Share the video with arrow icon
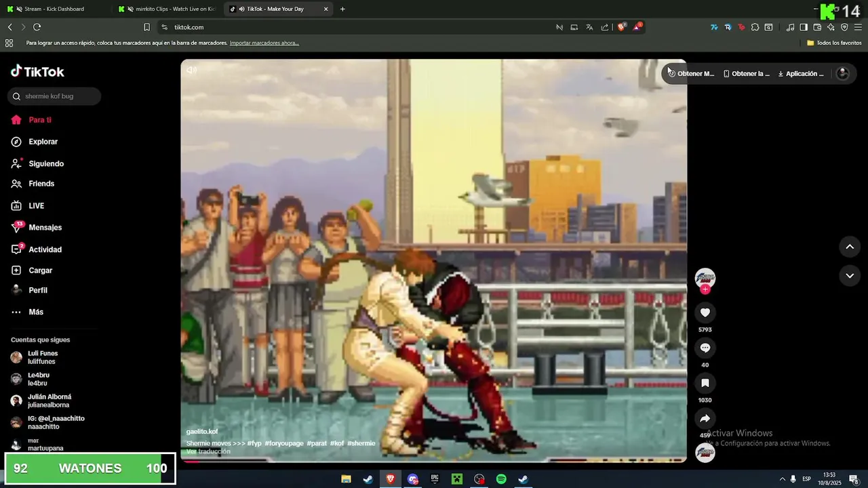The width and height of the screenshot is (868, 488). pos(705,418)
